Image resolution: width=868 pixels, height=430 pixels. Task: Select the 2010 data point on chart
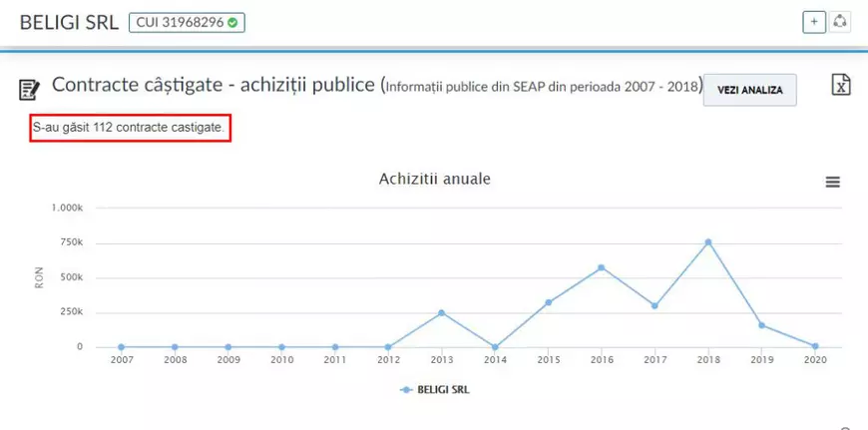(x=281, y=347)
